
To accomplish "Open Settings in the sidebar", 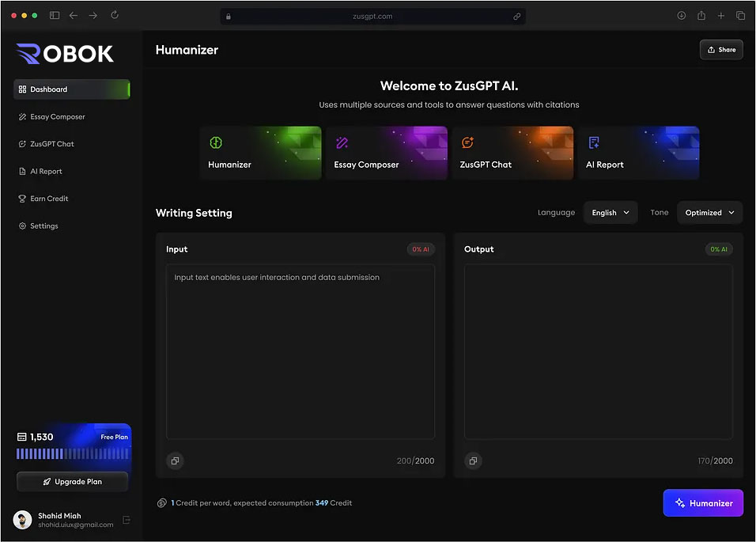I will (43, 226).
